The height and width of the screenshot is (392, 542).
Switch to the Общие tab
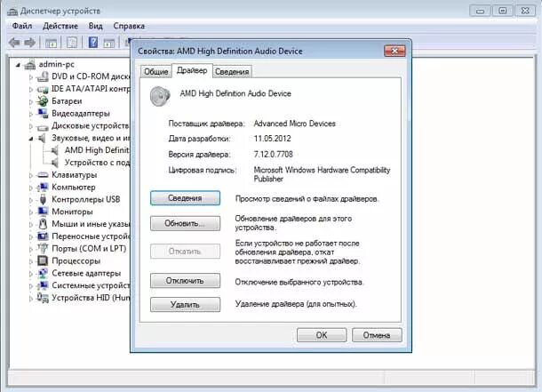tap(155, 71)
